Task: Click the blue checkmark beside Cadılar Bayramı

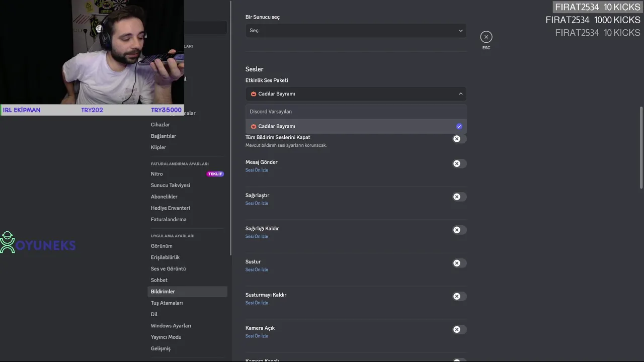Action: point(459,126)
